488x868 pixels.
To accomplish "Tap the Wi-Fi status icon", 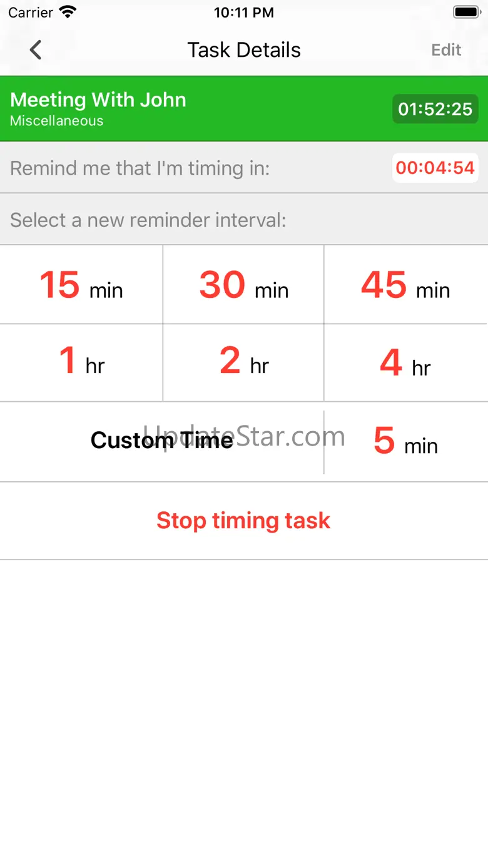I will (x=67, y=12).
